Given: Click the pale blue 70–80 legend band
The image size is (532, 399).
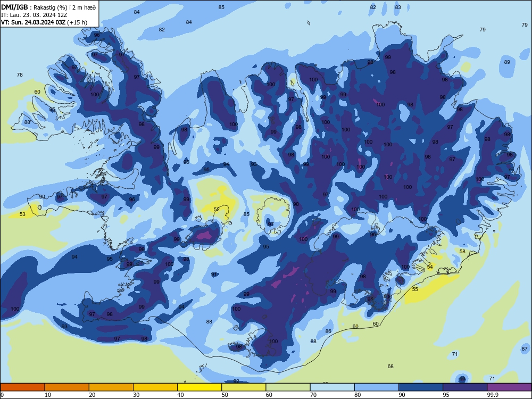Looking at the screenshot, I should tap(332, 387).
